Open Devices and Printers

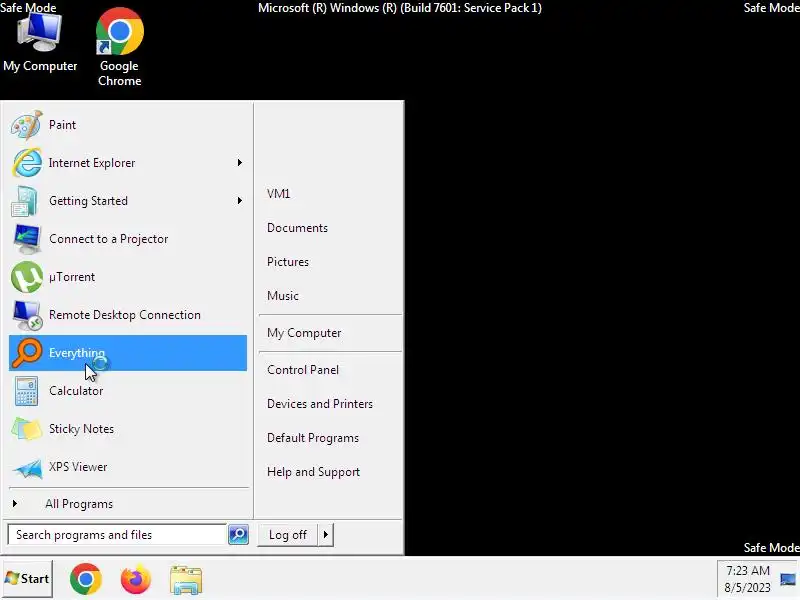[x=320, y=404]
